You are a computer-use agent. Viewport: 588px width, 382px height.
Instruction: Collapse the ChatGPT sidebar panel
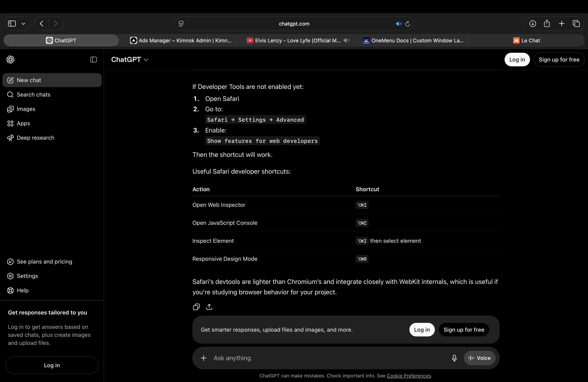(x=93, y=60)
